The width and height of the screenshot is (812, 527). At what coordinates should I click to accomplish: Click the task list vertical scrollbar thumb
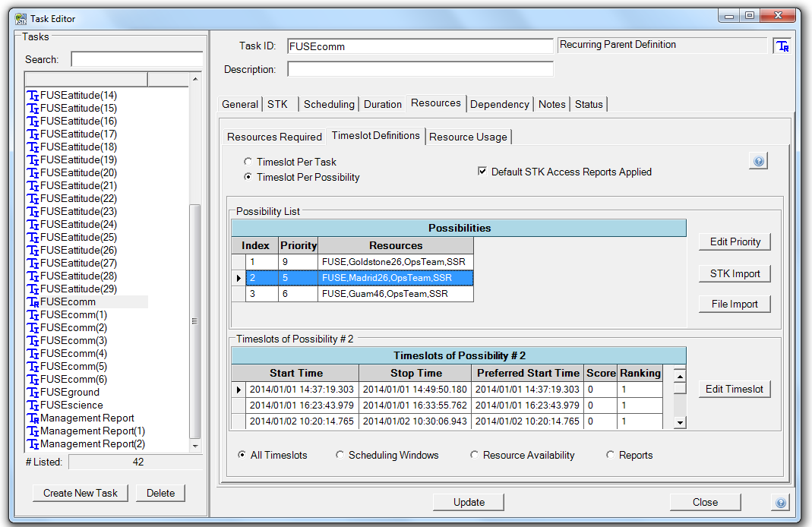tap(195, 319)
